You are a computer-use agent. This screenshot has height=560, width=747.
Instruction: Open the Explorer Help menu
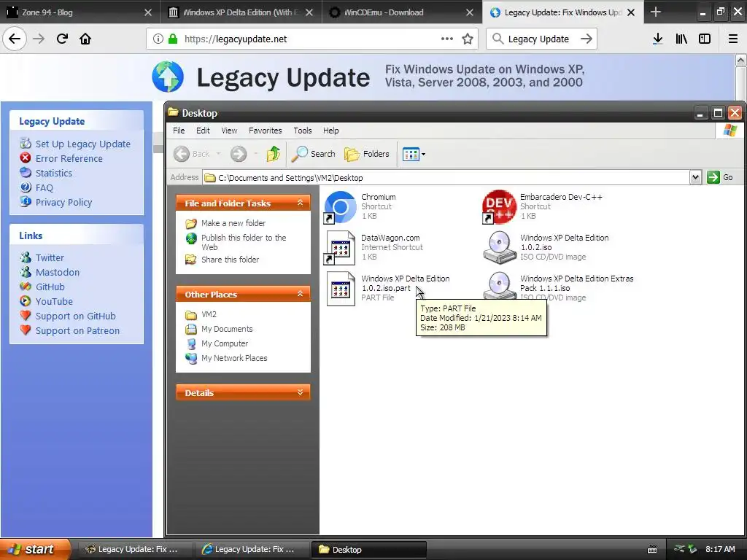[331, 131]
